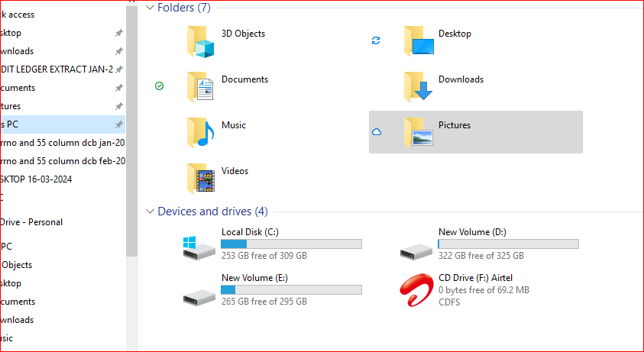
Task: Click the 'CD Drive (F:) Airtel' label
Action: pos(476,278)
